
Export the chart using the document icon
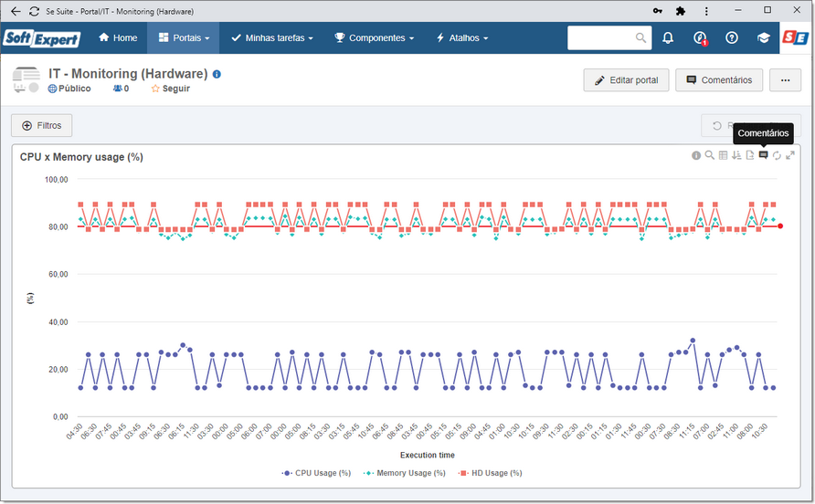coord(750,155)
